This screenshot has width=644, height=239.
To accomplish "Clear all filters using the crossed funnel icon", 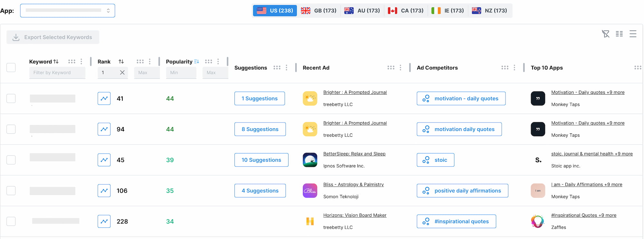I will (606, 34).
